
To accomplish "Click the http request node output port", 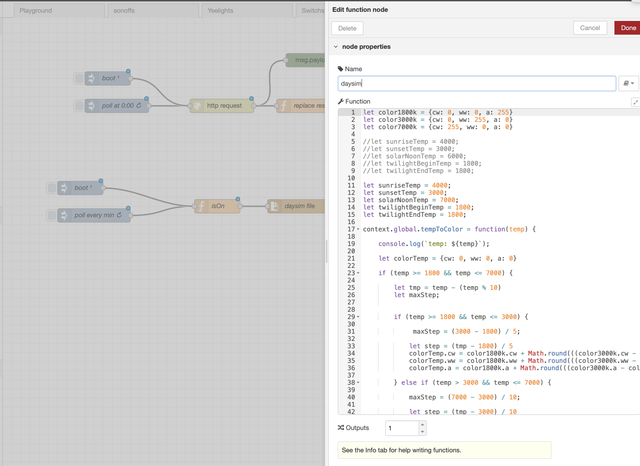I will (x=254, y=106).
